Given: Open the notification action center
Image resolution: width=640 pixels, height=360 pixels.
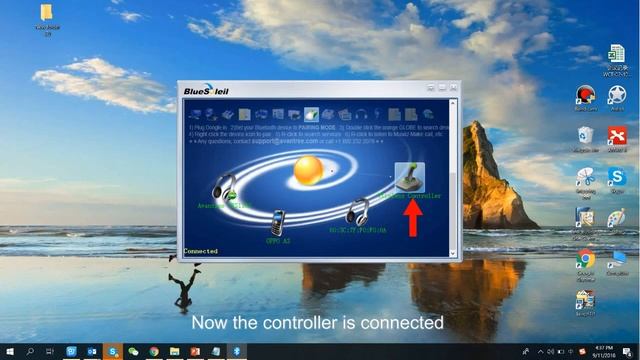Looking at the screenshot, I should pyautogui.click(x=627, y=351).
